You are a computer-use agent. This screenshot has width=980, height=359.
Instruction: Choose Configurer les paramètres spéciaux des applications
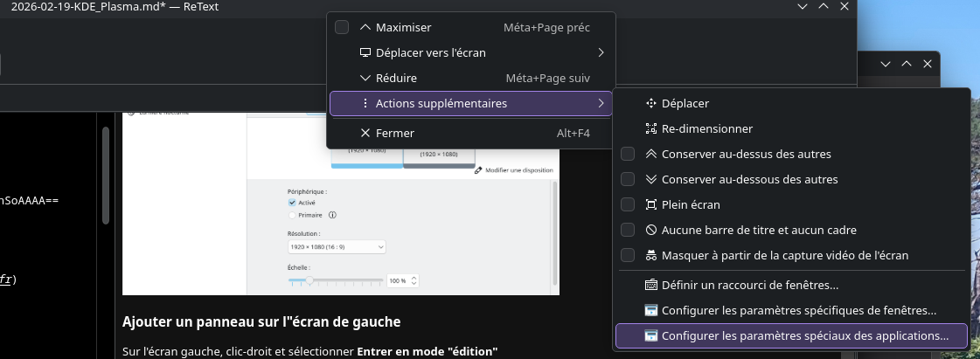click(804, 335)
